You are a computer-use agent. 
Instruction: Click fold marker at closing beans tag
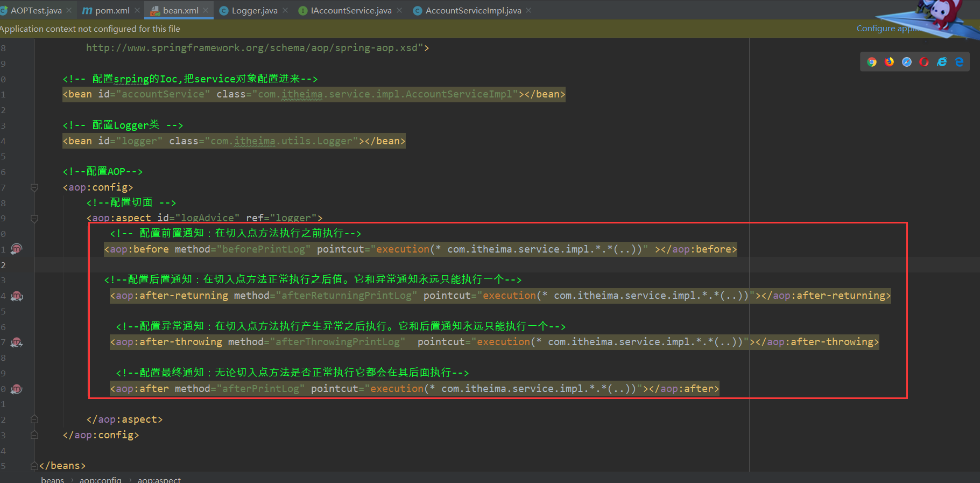[34, 466]
